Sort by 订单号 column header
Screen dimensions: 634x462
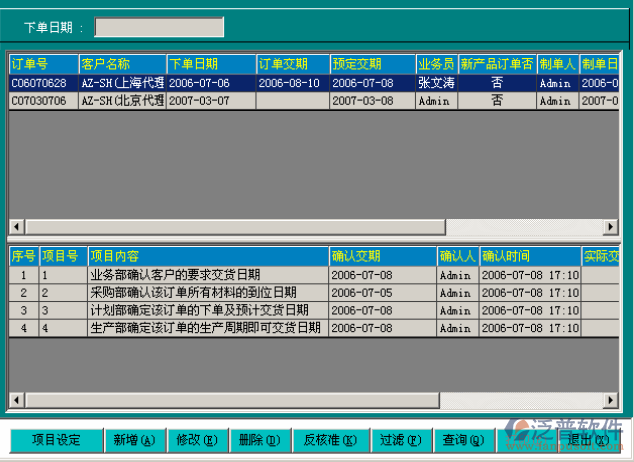tap(42, 65)
